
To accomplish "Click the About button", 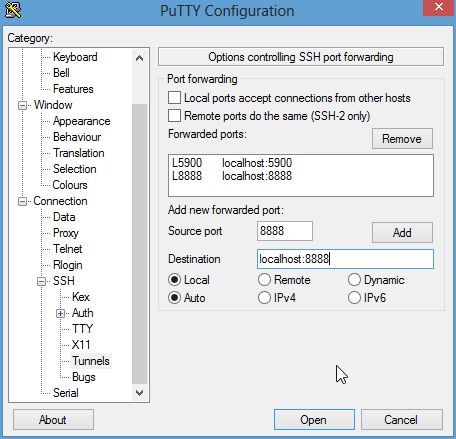I will coord(53,420).
